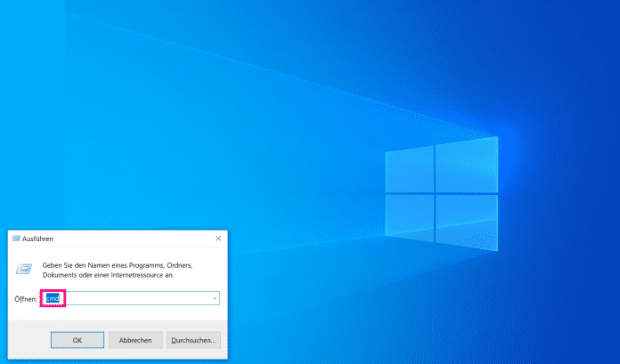Click gray footer area left of OK
620x364 pixels.
(x=29, y=340)
